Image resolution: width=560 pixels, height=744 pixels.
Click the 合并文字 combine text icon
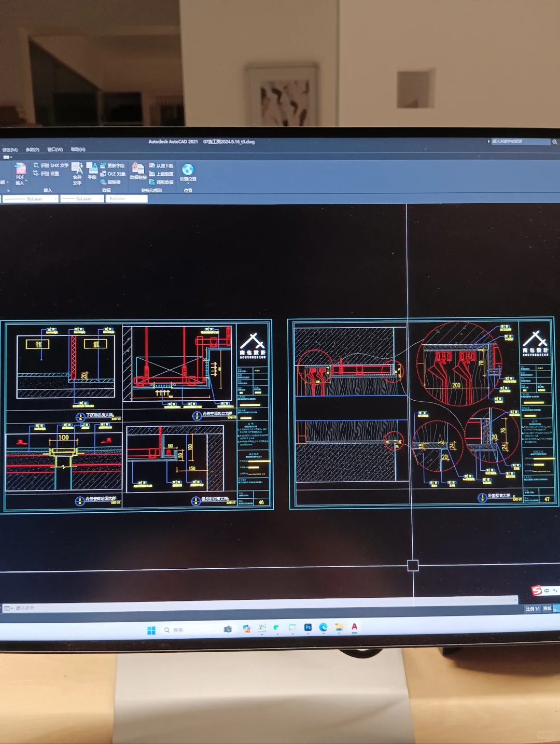tap(77, 174)
